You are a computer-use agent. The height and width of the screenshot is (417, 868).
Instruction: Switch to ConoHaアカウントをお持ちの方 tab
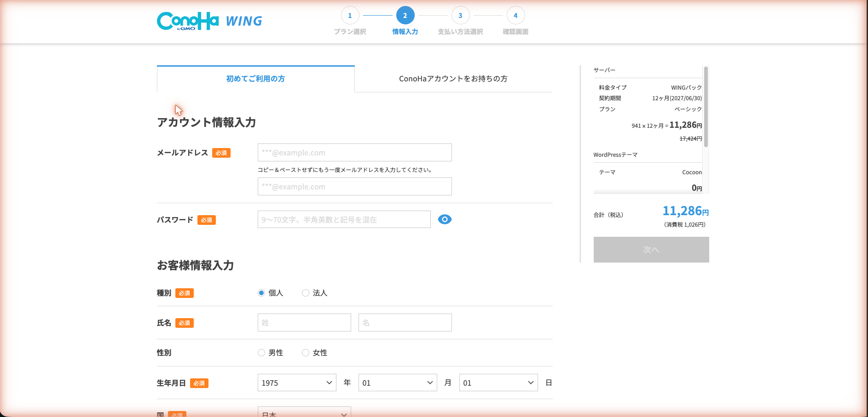453,79
